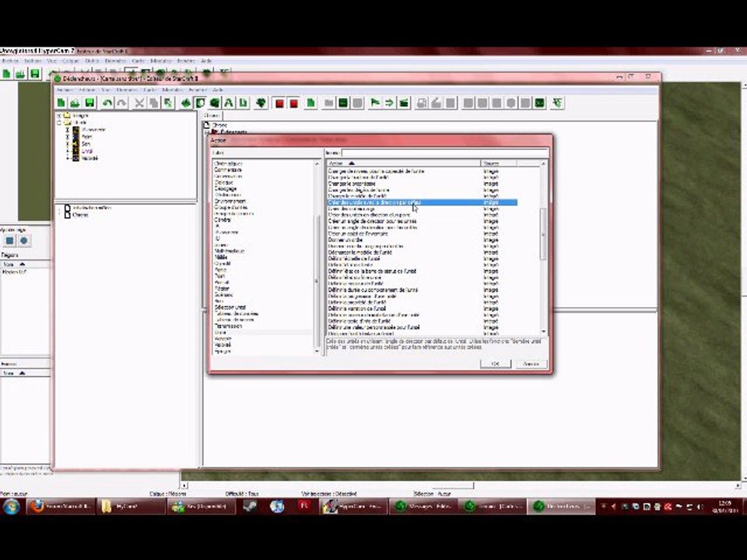Click the green right-arrow toolbar icon
Image resolution: width=747 pixels, height=560 pixels.
click(389, 103)
